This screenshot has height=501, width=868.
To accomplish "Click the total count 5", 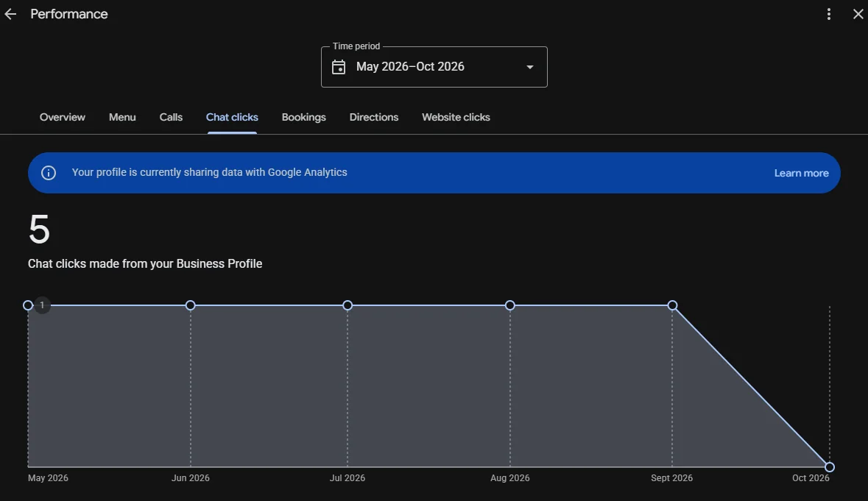I will point(39,230).
